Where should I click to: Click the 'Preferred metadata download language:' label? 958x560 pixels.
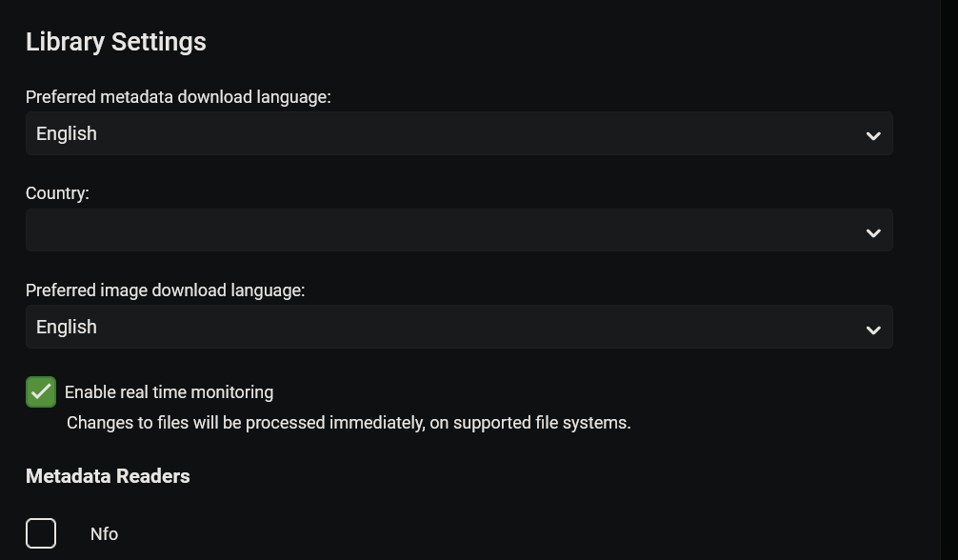point(178,97)
